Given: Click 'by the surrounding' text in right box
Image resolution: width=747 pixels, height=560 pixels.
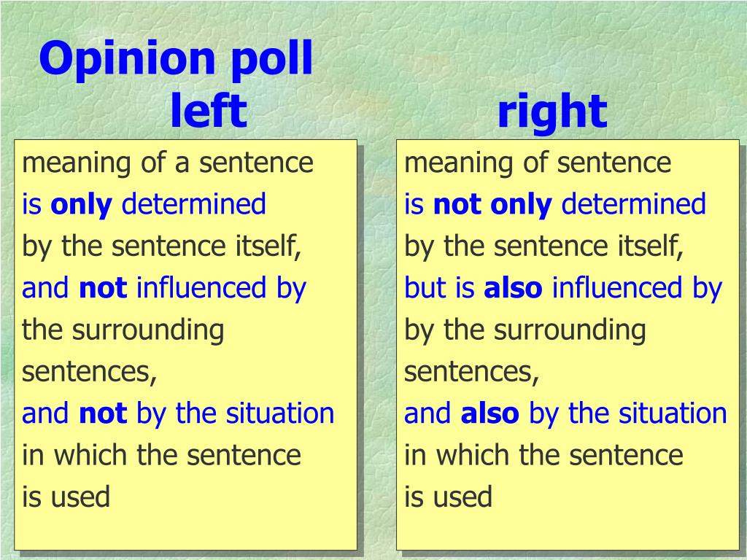Looking at the screenshot, I should 525,331.
